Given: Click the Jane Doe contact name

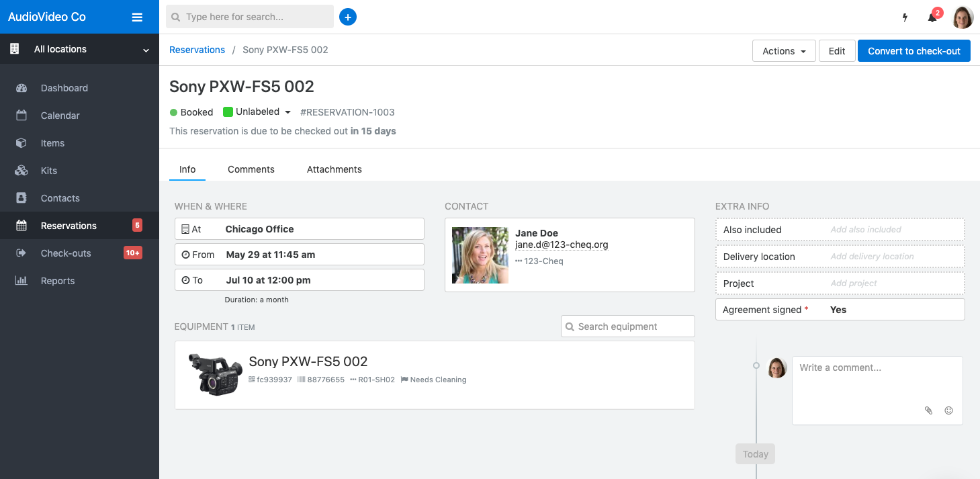Looking at the screenshot, I should (537, 233).
